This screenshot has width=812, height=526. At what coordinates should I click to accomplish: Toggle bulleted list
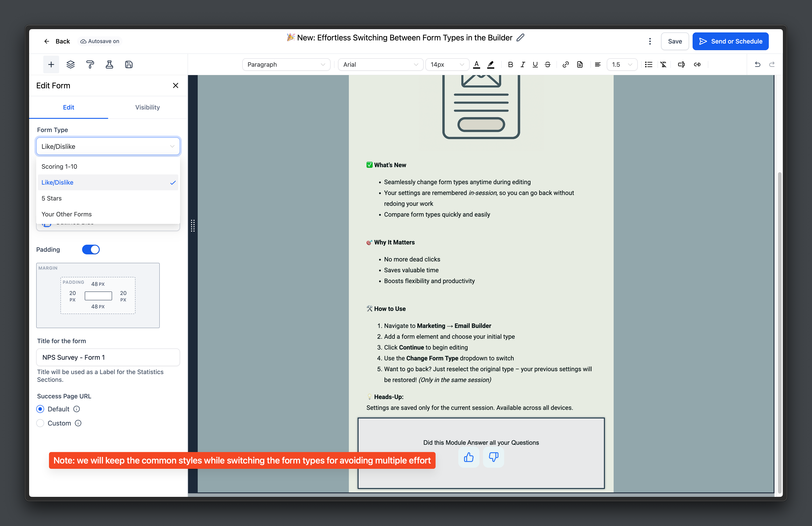[x=648, y=64]
